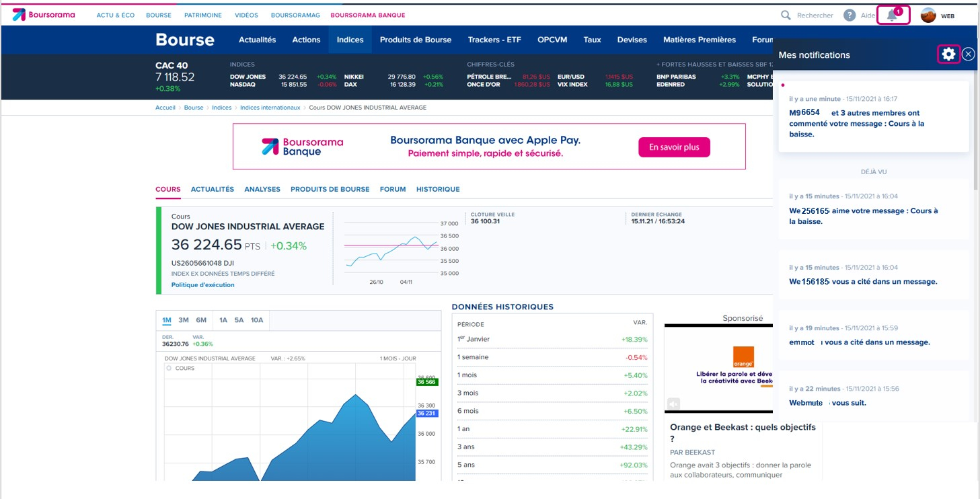Screen dimensions: 980x499
Task: Open the Politique d'exécution link
Action: (x=203, y=285)
